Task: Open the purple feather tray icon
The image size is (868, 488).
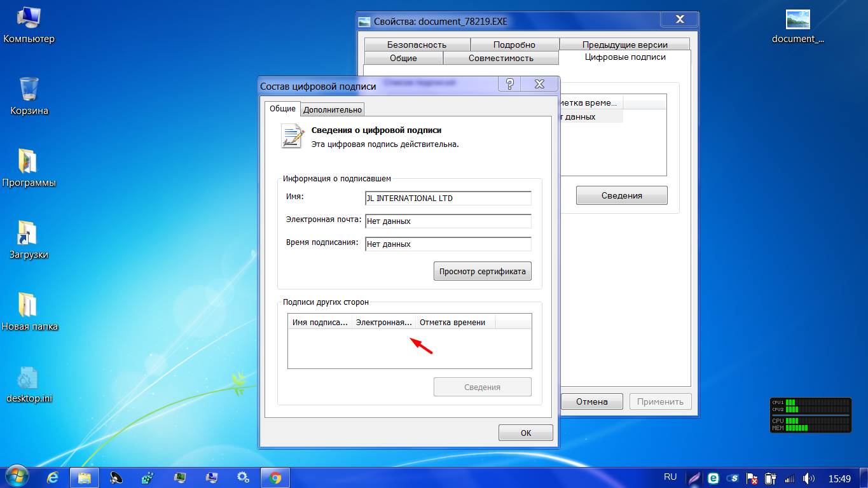Action: pyautogui.click(x=694, y=478)
